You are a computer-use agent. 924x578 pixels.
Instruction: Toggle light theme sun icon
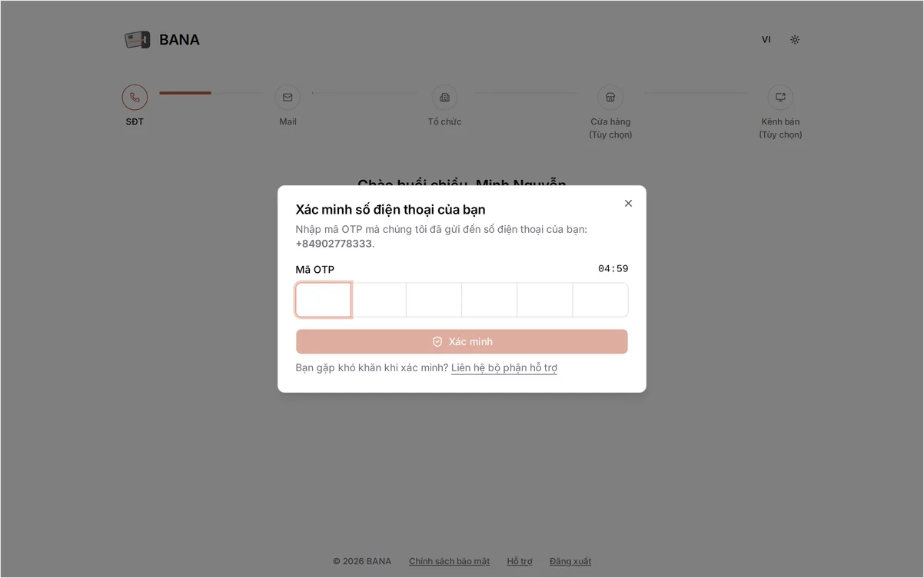click(x=795, y=40)
